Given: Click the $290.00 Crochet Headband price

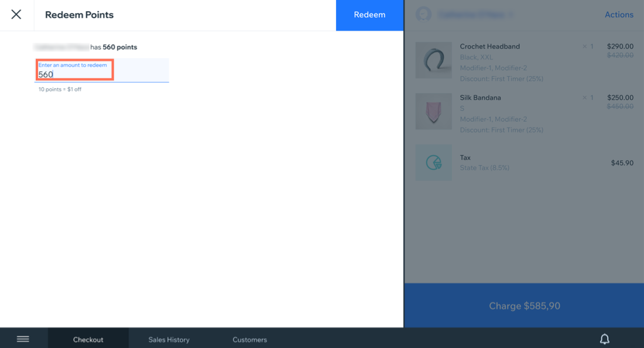Looking at the screenshot, I should click(x=620, y=46).
